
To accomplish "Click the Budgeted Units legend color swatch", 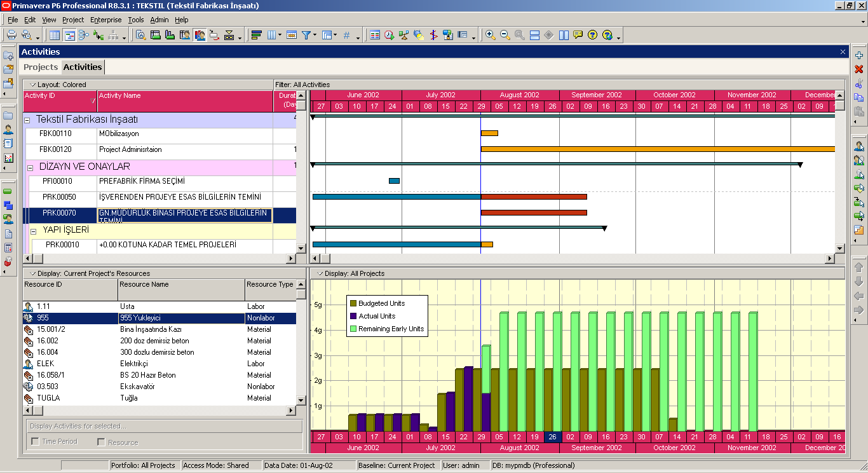I will 353,303.
